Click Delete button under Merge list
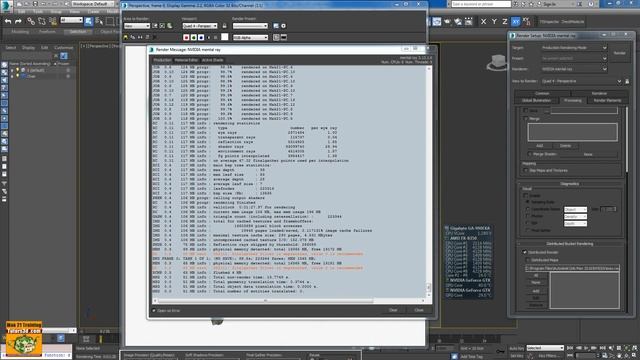The width and height of the screenshot is (640, 360). (565, 146)
